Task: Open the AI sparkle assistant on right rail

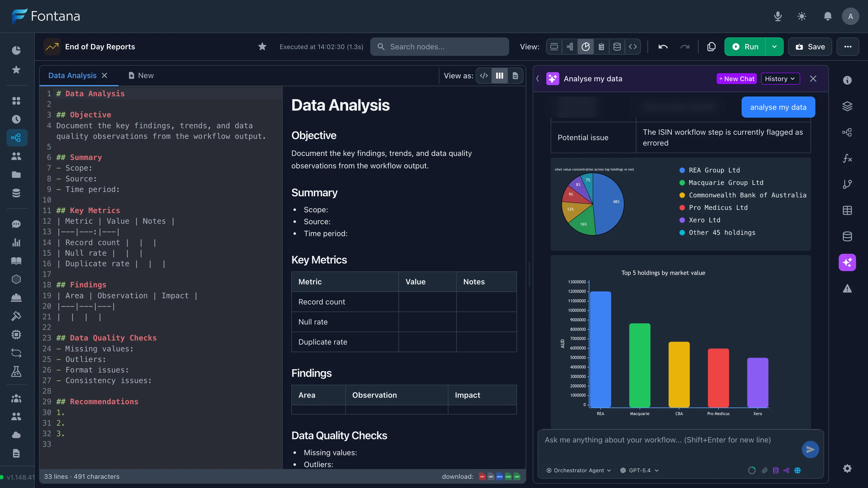Action: point(847,262)
